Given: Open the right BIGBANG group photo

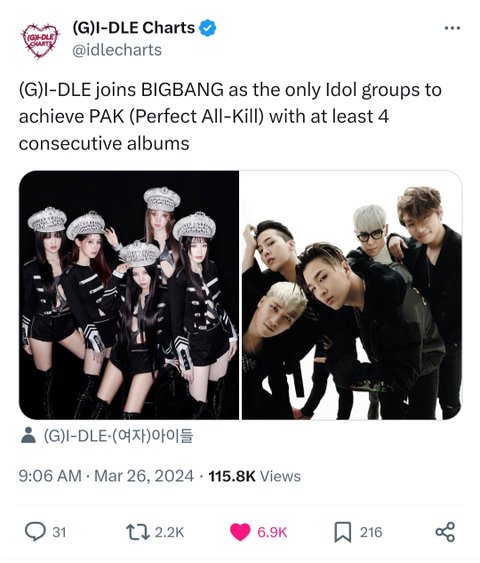Looking at the screenshot, I should 352,295.
